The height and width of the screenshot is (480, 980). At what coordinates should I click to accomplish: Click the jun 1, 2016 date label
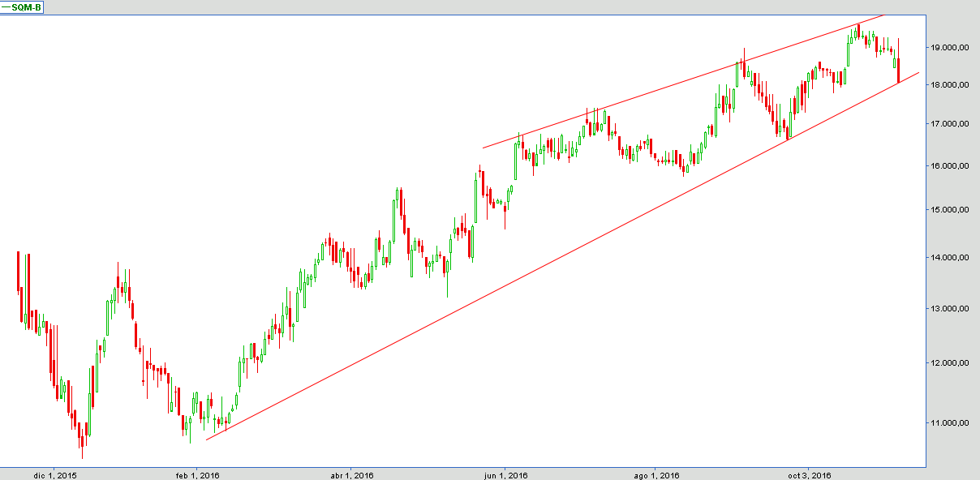(x=506, y=474)
